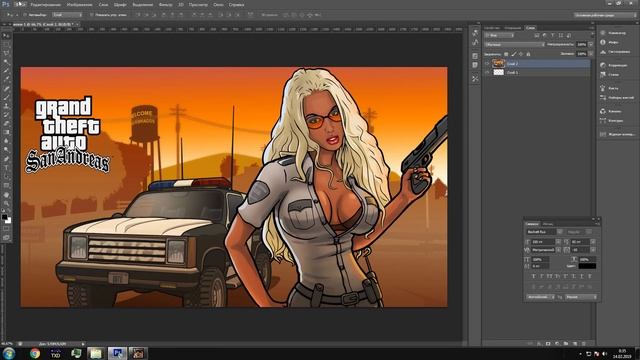Open the Кисть panel icon

[x=603, y=88]
